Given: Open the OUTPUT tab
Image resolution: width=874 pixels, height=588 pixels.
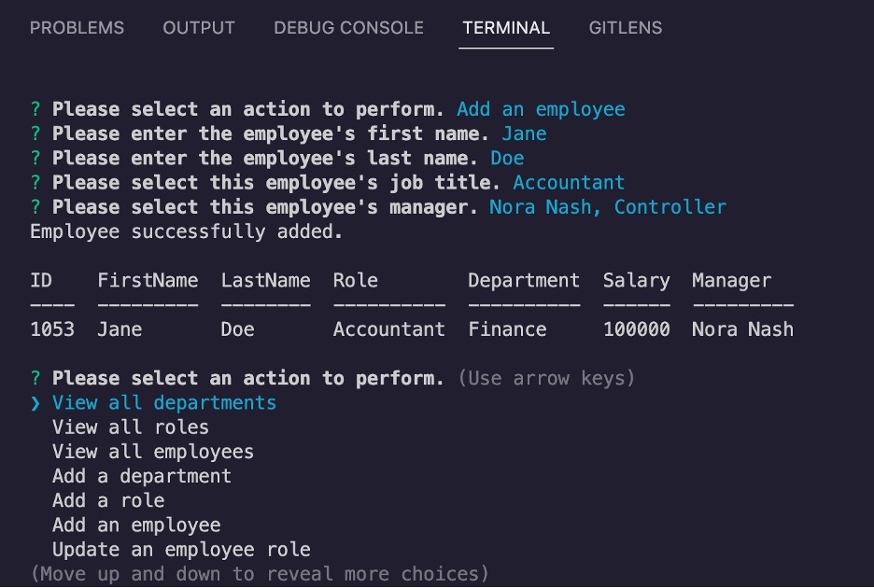Looking at the screenshot, I should pos(198,28).
